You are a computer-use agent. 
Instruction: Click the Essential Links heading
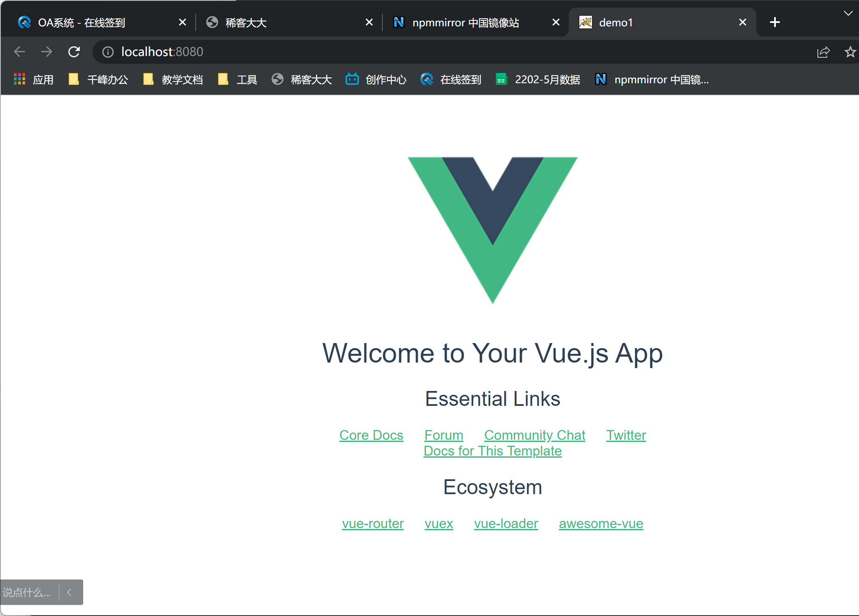tap(493, 399)
